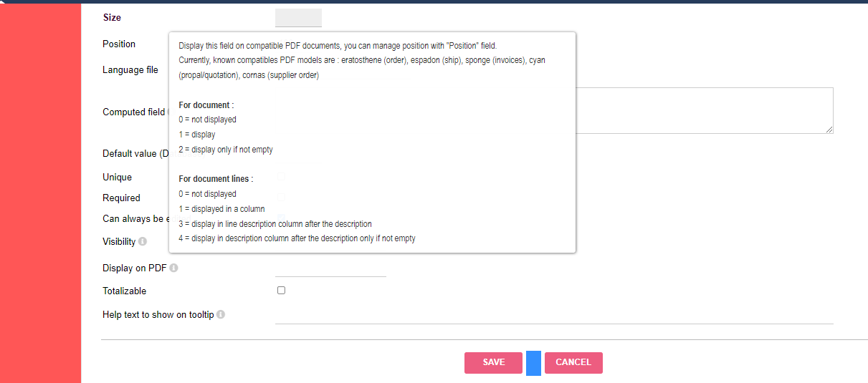
Task: Focus the help text tooltip input
Action: tap(553, 315)
